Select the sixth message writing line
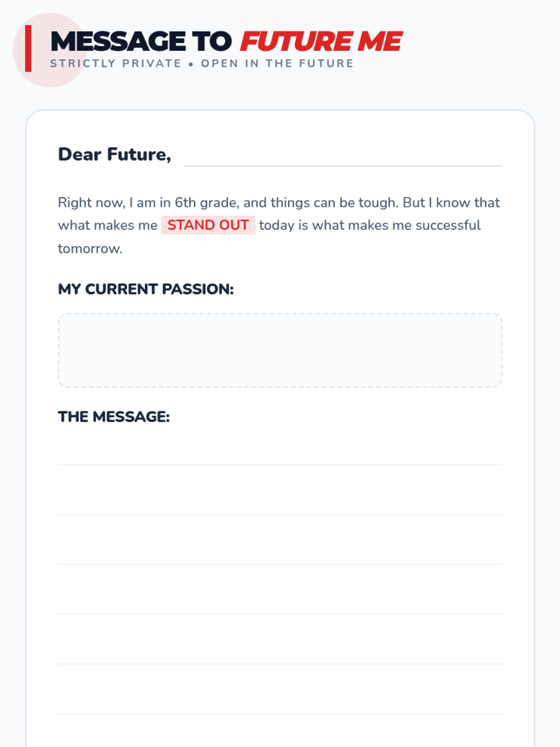 pos(280,702)
